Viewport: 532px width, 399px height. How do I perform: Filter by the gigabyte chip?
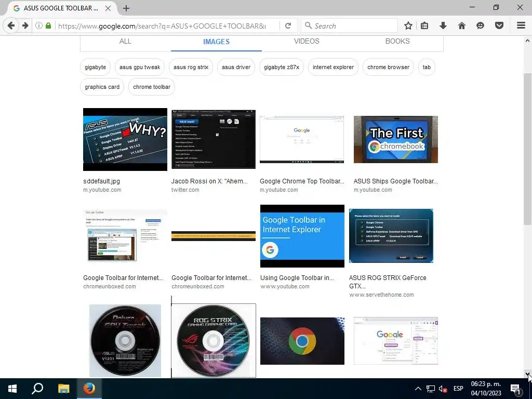[96, 67]
